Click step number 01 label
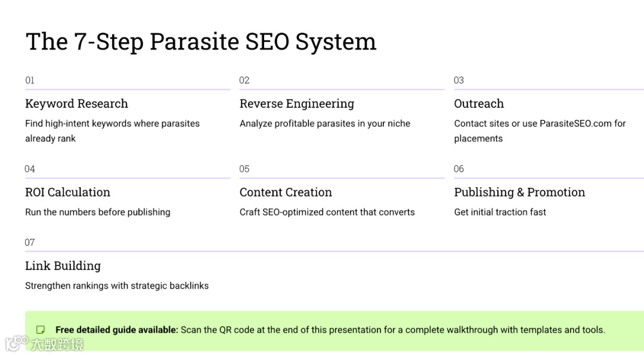Viewport: 644px width, 356px height. [x=30, y=80]
